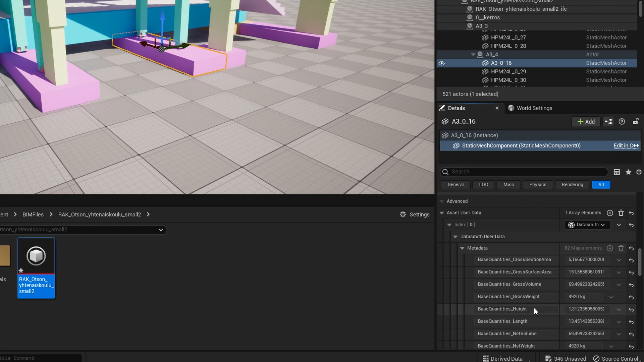Reset BaseQuantities_GrossSurfaceArea value to default
The height and width of the screenshot is (362, 644).
coord(631,273)
